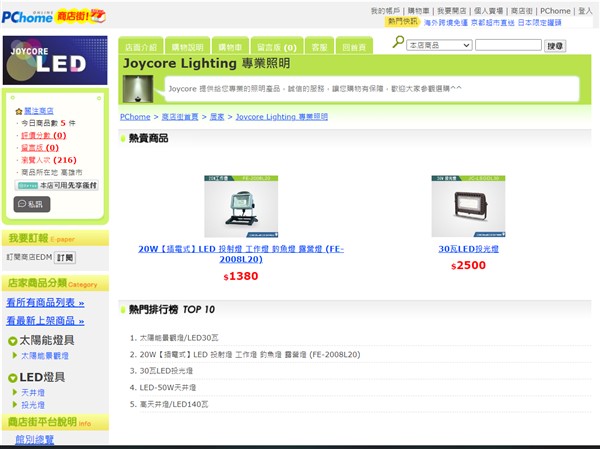Viewport: 600px width, 449px height.
Task: Open the 投光燈 category
Action: tap(33, 405)
